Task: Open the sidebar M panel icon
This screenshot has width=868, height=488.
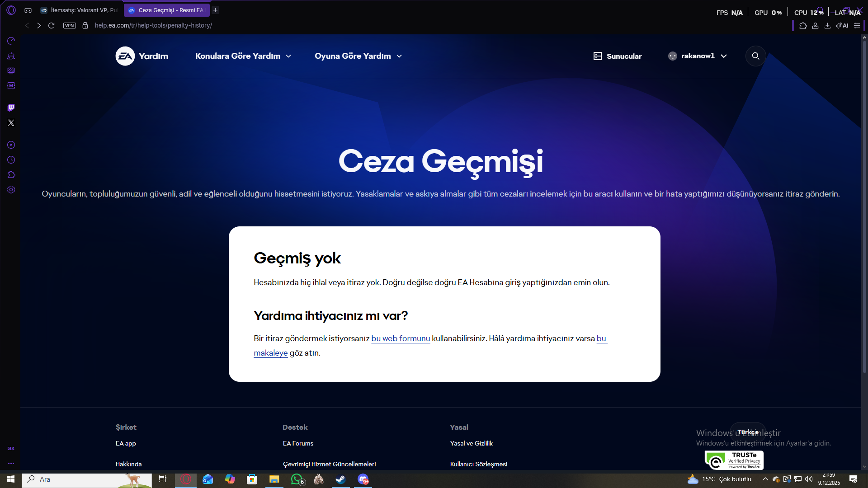Action: [x=11, y=85]
